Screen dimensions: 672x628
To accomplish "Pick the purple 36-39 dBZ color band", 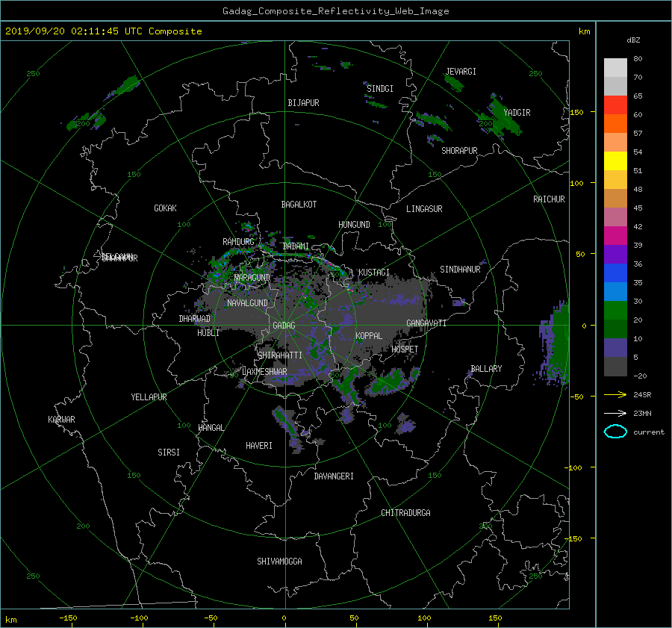I will (615, 254).
